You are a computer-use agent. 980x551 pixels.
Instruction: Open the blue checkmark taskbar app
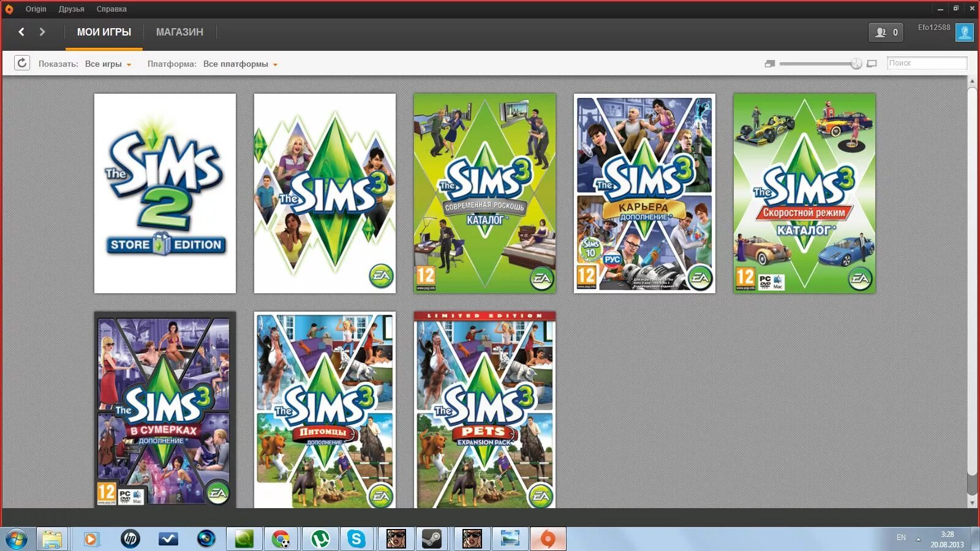[x=168, y=539]
